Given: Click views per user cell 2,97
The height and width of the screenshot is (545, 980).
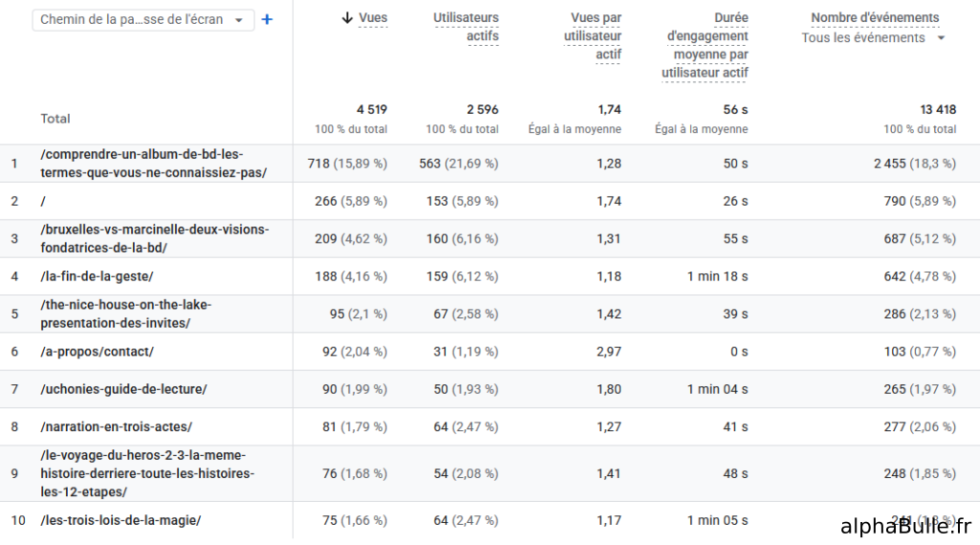Looking at the screenshot, I should (x=609, y=352).
